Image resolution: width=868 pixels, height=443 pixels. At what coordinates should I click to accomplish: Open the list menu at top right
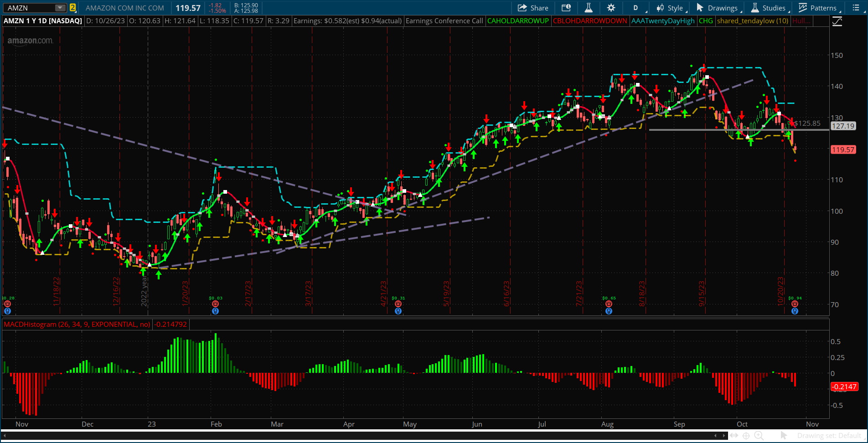click(856, 8)
